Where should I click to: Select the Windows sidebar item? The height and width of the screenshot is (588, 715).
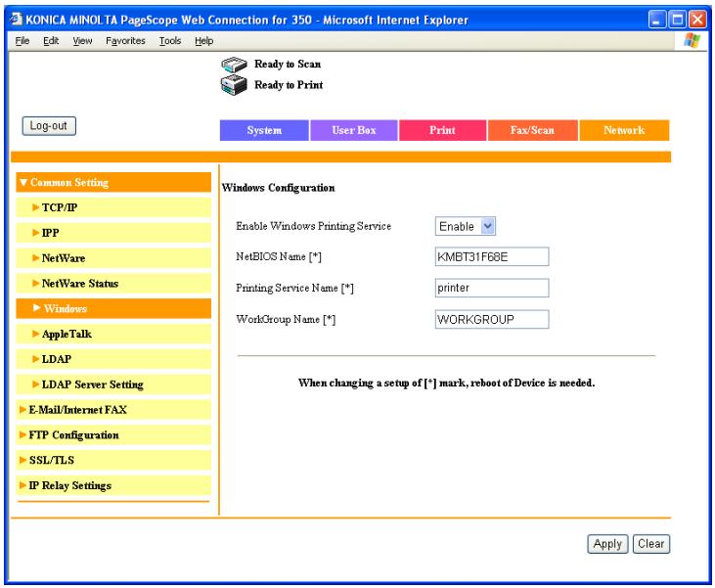(113, 309)
